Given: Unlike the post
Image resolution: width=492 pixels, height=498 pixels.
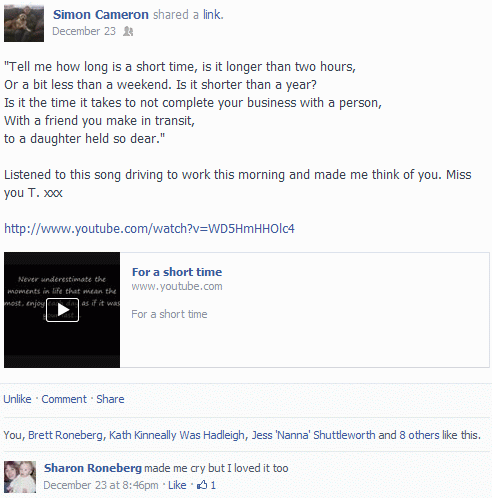Looking at the screenshot, I should pos(17,399).
